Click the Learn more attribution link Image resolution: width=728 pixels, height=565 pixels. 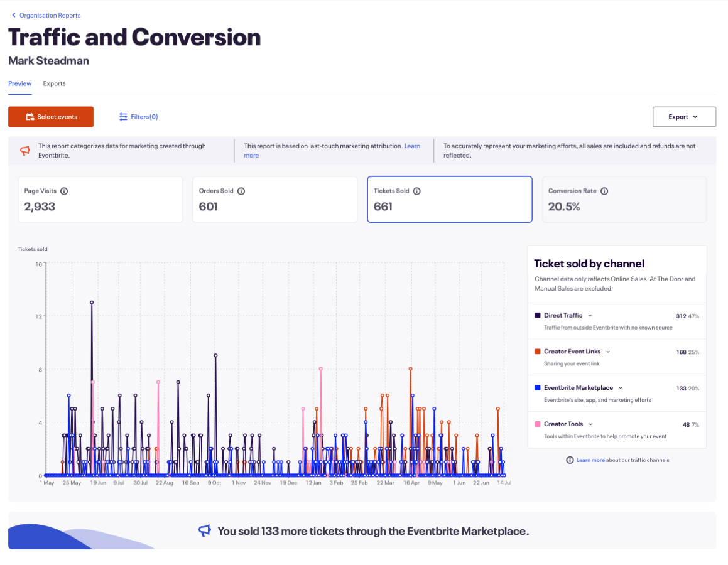click(332, 151)
